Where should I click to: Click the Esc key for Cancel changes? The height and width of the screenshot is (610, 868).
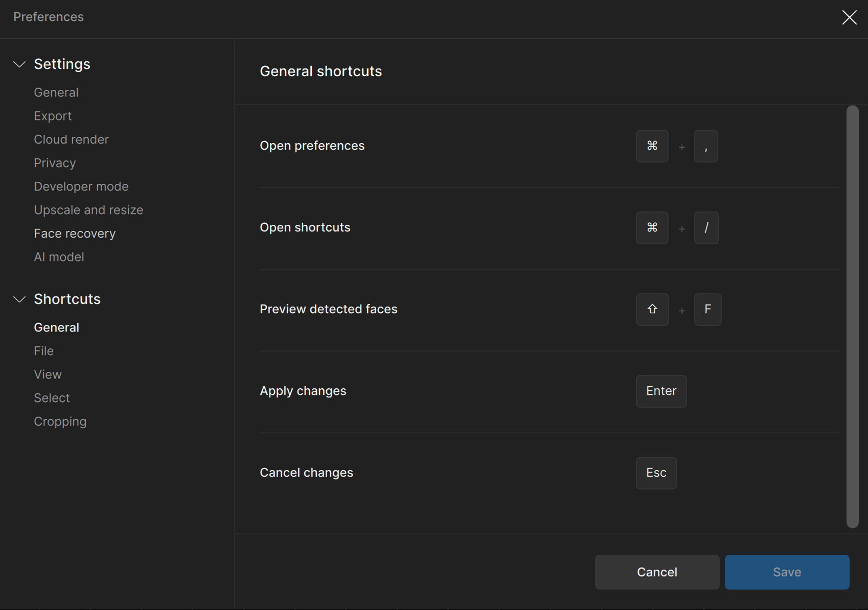[x=656, y=473]
